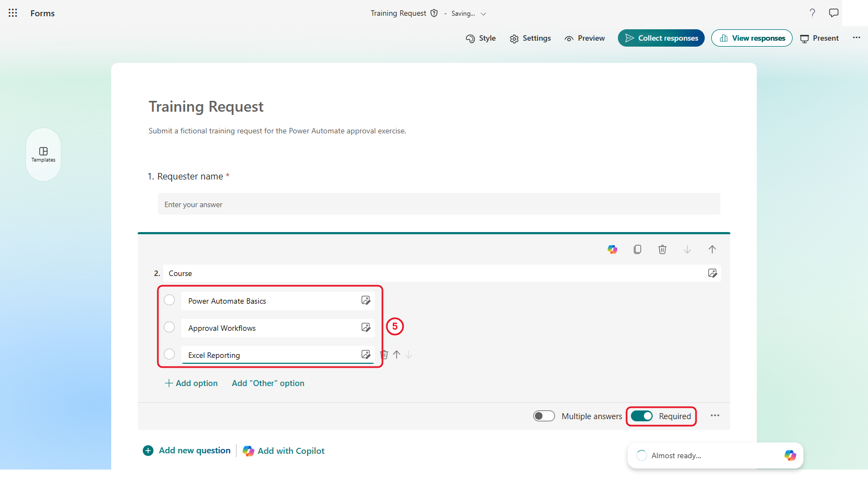Select the Excel Reporting radio button
Viewport: 868px width, 488px height.
coord(169,354)
